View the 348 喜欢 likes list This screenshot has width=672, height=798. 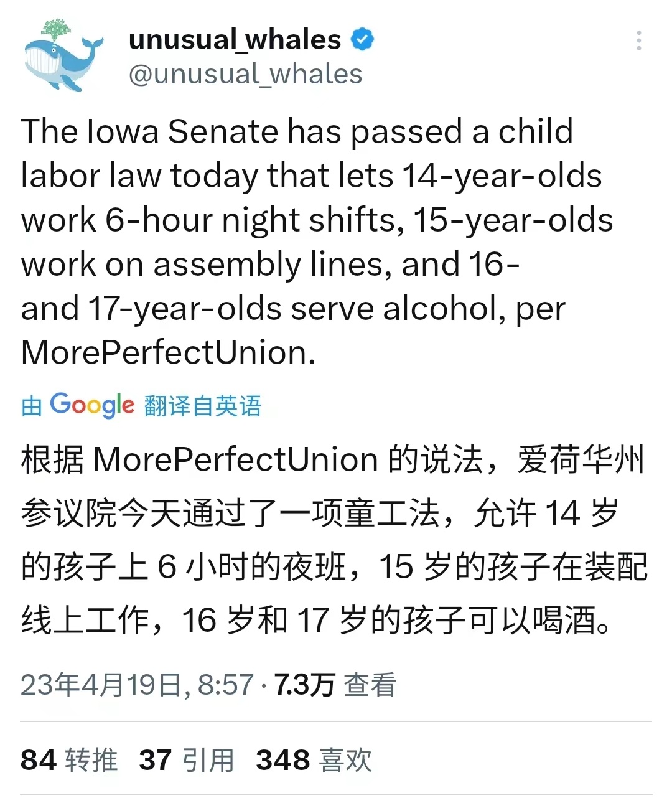click(314, 760)
